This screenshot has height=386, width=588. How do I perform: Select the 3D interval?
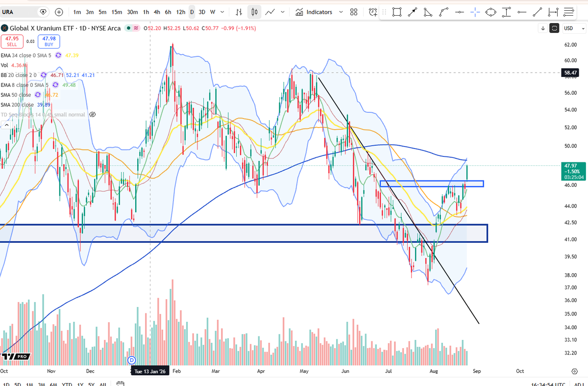pos(202,12)
